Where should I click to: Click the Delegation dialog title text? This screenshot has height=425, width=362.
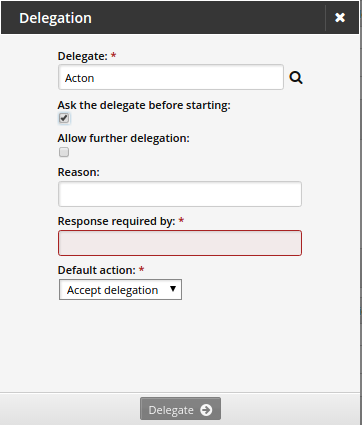[55, 18]
